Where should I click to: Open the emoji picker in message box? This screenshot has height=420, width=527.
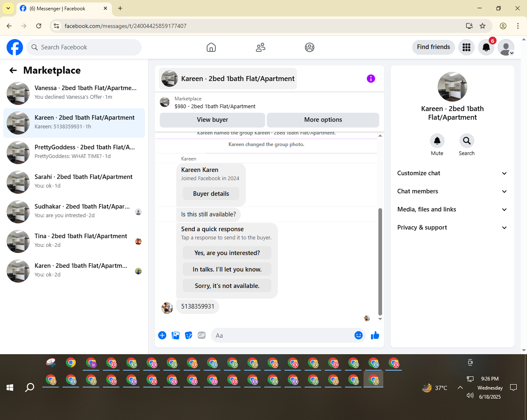pyautogui.click(x=359, y=335)
